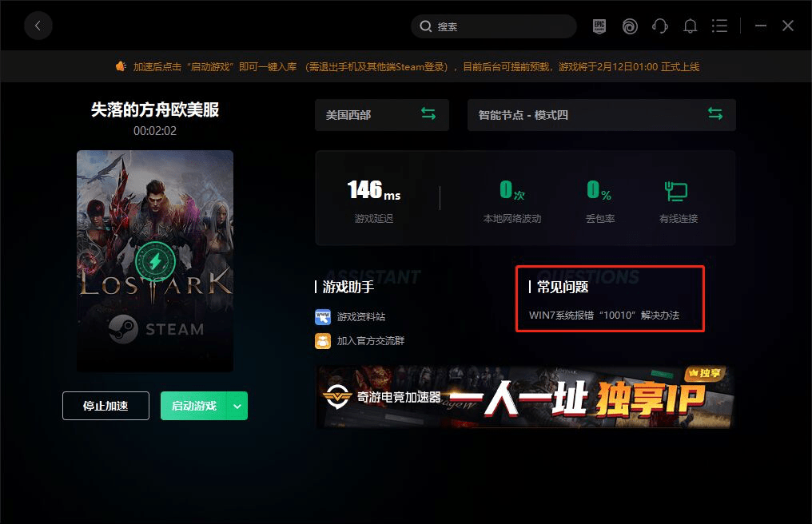Click inside the 搜索 search field
The width and height of the screenshot is (812, 524).
point(493,26)
